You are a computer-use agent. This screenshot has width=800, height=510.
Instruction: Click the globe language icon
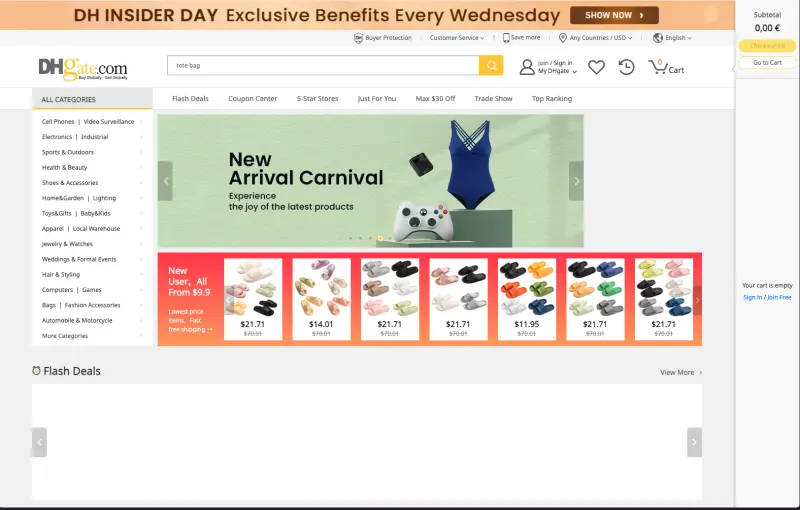658,38
